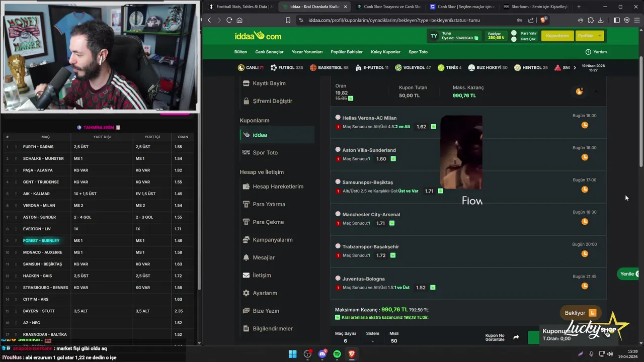Screen dimensions: 644x362
Task: Click the orange flame badge on the coupon header
Action: [x=580, y=91]
